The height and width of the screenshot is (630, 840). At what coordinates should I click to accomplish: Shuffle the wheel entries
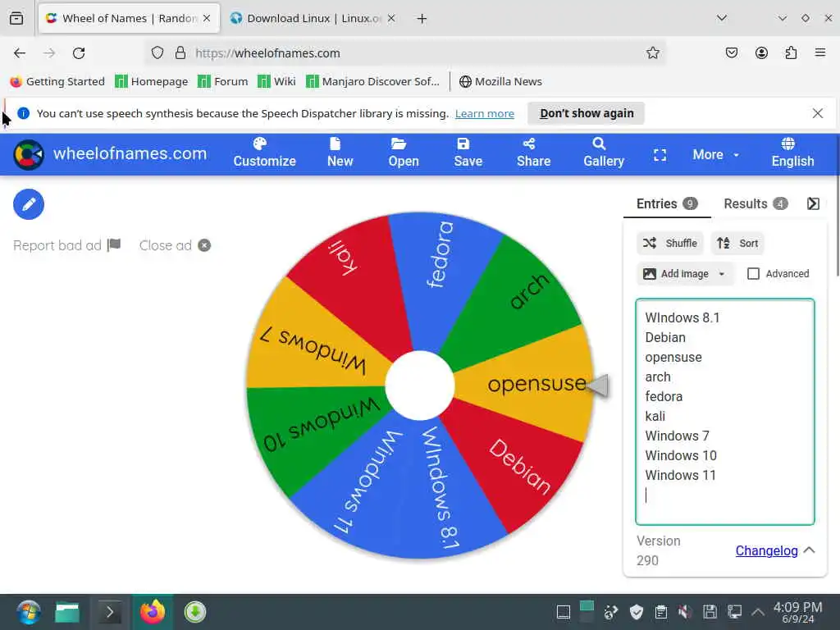671,243
